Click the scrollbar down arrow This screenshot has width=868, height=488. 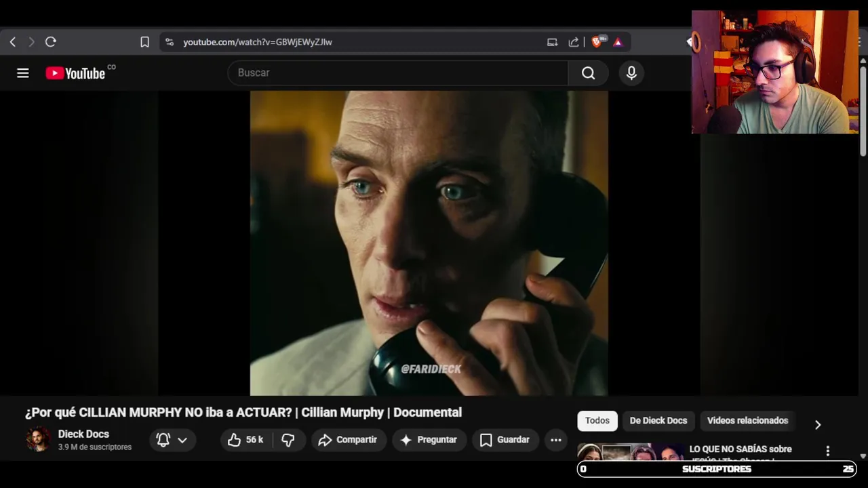point(863,457)
